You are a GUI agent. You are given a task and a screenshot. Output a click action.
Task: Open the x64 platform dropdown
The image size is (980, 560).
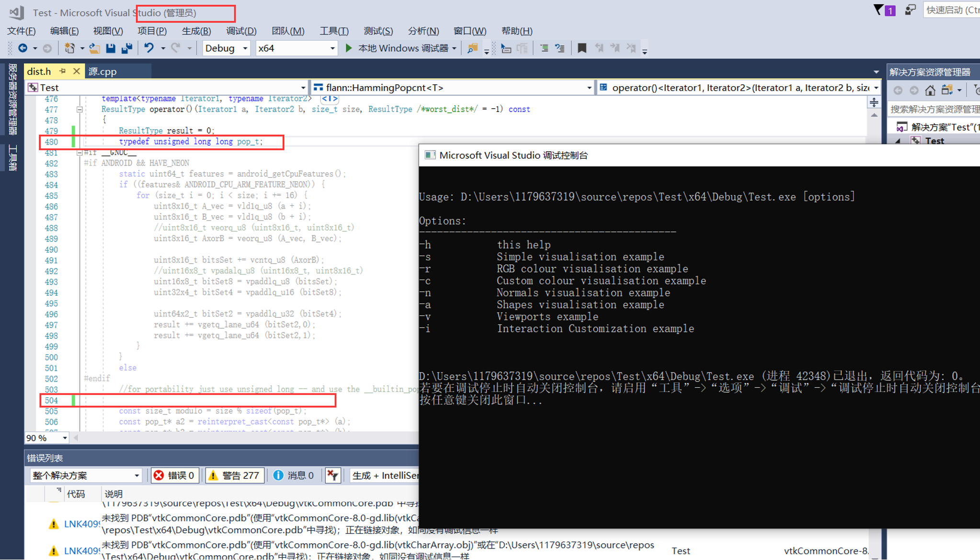(296, 48)
